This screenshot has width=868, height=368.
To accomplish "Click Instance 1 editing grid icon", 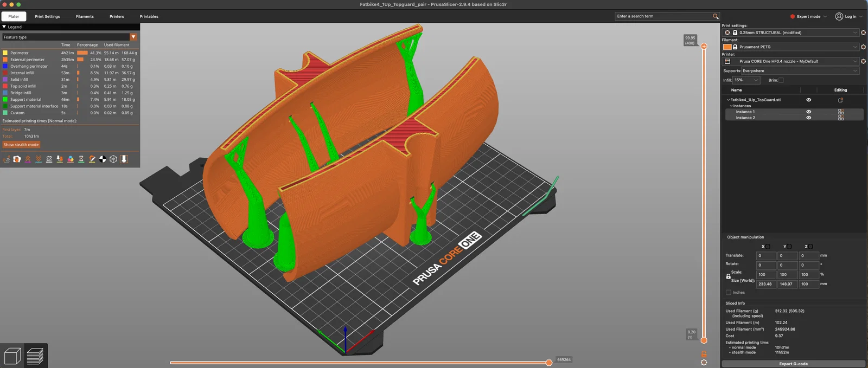I will coord(841,112).
